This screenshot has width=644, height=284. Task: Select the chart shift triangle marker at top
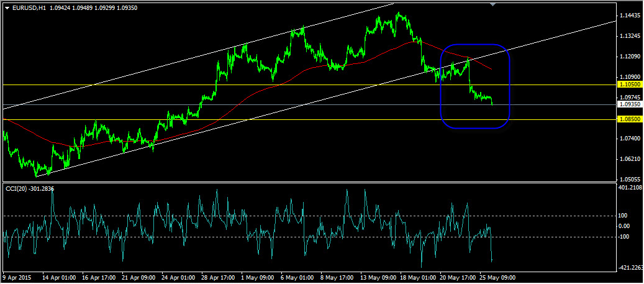[x=493, y=4]
